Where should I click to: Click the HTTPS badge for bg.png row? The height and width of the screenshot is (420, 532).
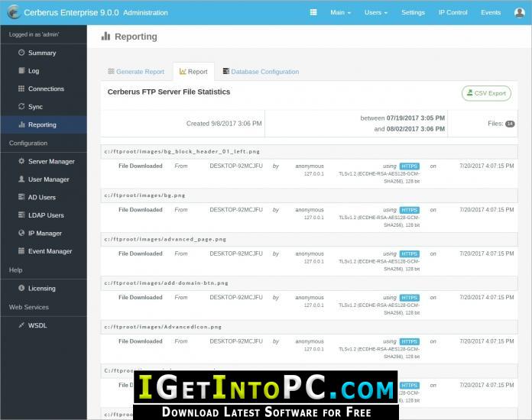coord(410,210)
